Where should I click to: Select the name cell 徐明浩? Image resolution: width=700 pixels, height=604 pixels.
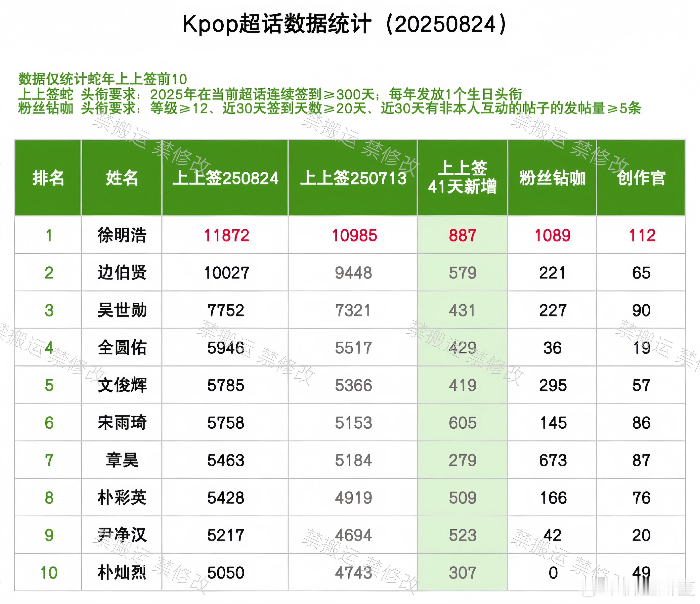click(x=122, y=235)
